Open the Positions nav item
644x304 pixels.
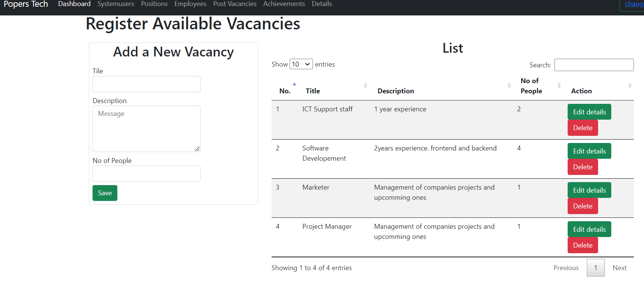coord(154,4)
